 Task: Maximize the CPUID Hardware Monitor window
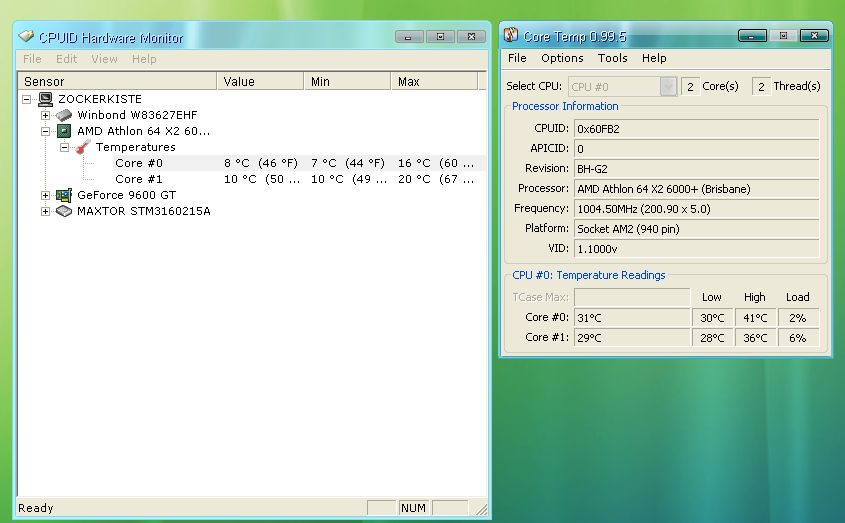[x=440, y=37]
